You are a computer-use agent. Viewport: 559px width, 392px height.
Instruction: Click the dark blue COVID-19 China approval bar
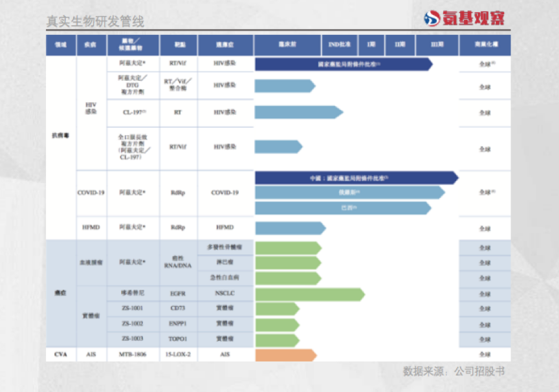[x=356, y=177]
